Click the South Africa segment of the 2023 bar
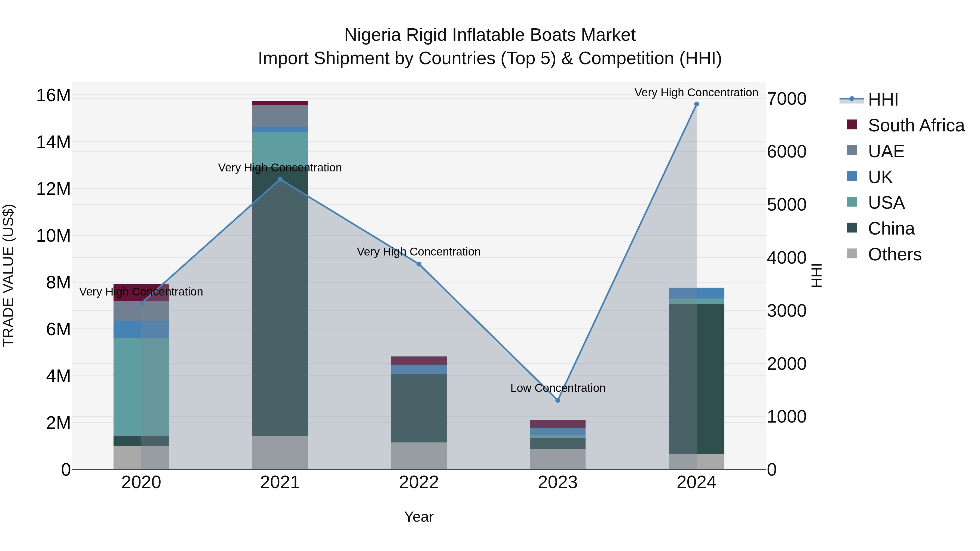Viewport: 980px width, 551px height. 558,424
